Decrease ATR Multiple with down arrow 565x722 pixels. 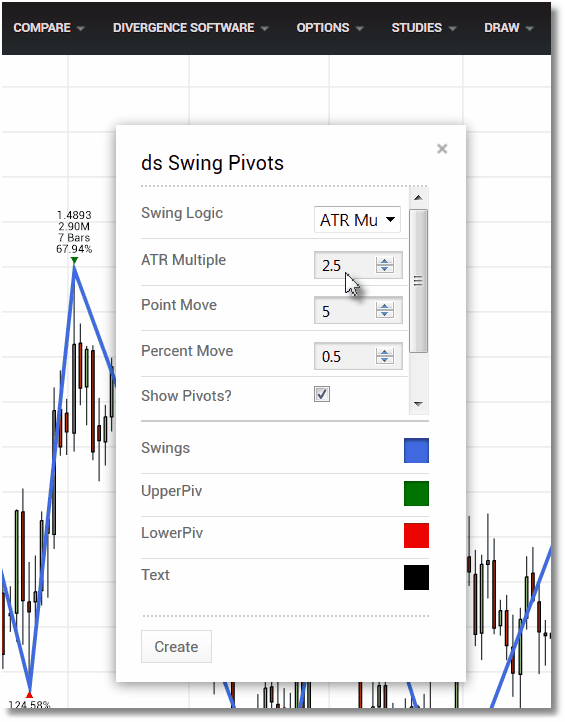tap(384, 269)
